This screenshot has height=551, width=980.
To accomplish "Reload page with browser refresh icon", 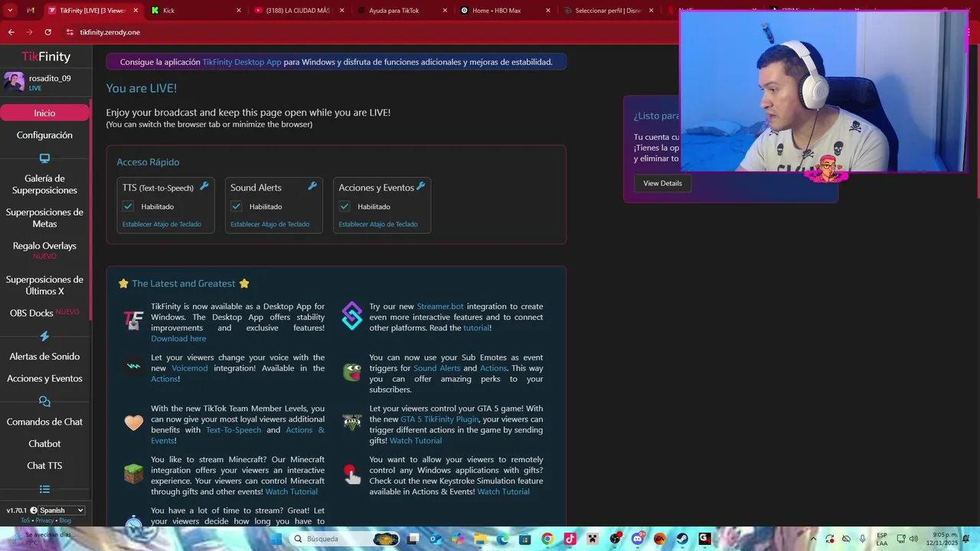I will pos(47,32).
